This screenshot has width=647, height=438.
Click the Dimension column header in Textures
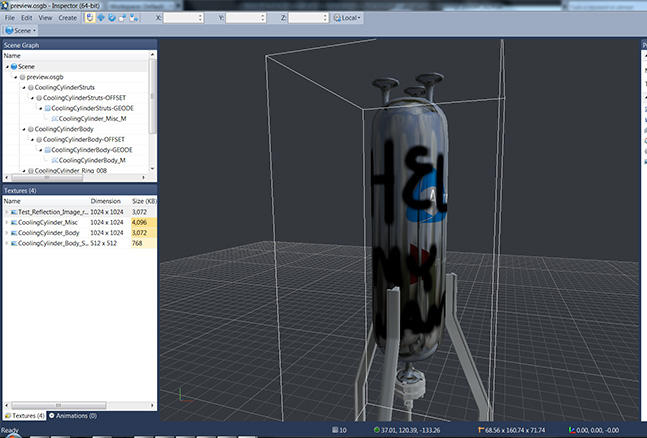click(105, 201)
